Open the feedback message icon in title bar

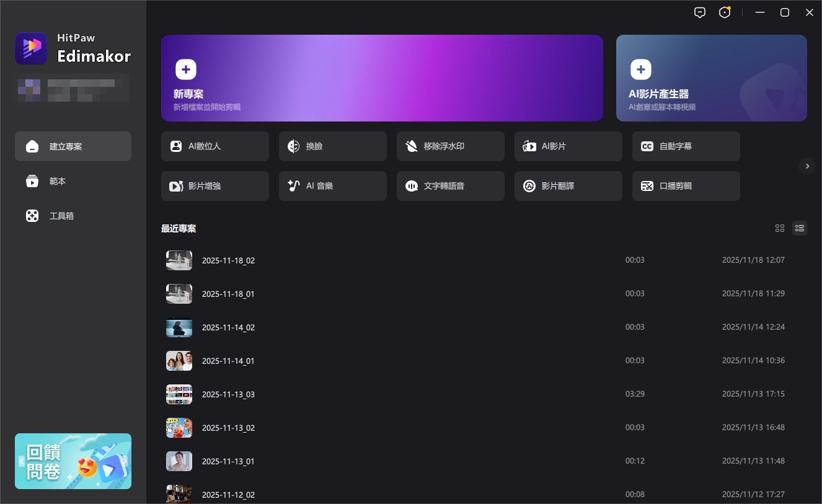click(x=700, y=12)
